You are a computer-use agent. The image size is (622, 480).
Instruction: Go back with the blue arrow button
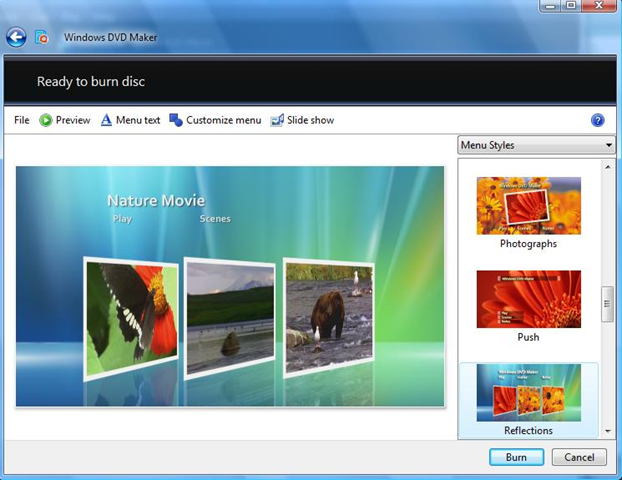16,38
